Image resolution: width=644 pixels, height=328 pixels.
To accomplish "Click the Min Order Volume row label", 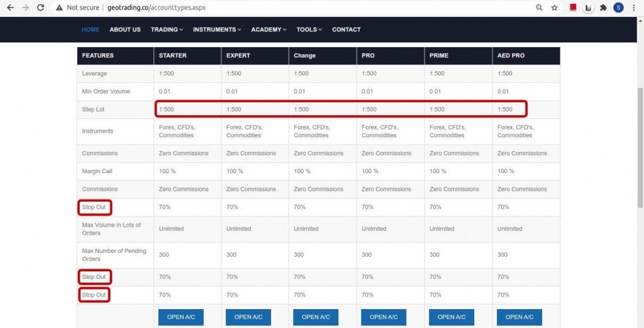I will tap(106, 91).
